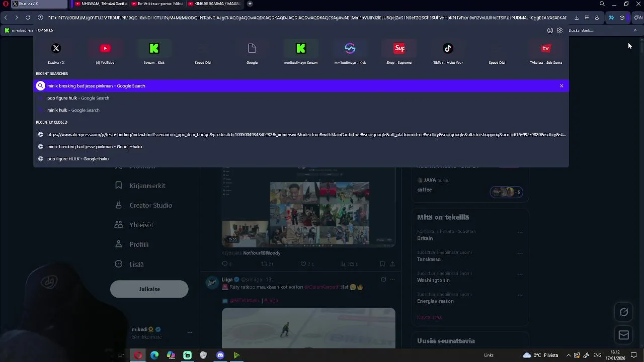Open the profile account icon in toolbar
644x362 pixels.
click(x=597, y=18)
